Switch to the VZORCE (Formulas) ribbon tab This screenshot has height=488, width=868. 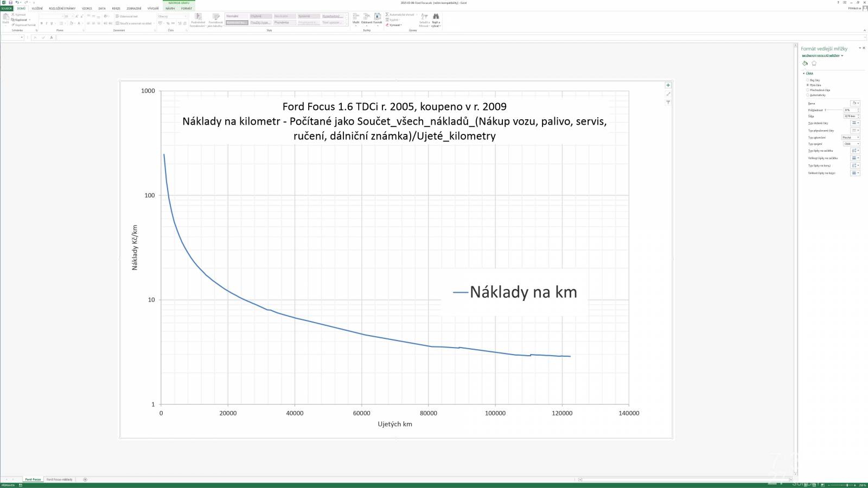coord(87,8)
